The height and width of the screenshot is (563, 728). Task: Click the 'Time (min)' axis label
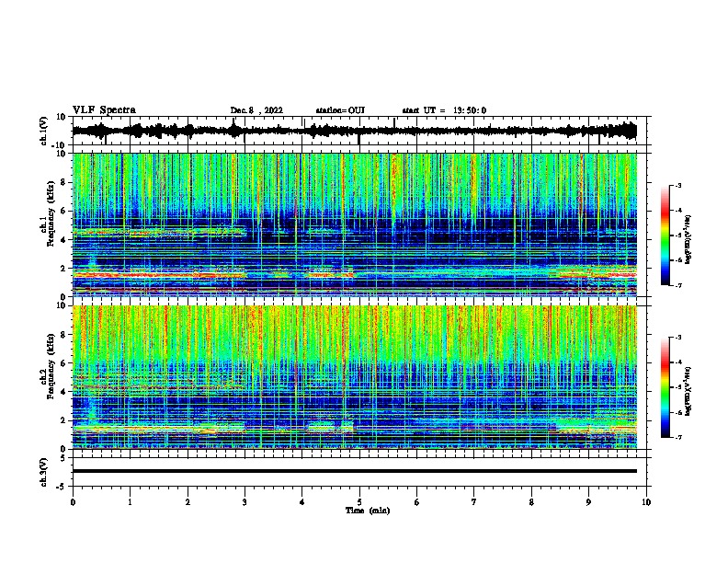pyautogui.click(x=368, y=511)
